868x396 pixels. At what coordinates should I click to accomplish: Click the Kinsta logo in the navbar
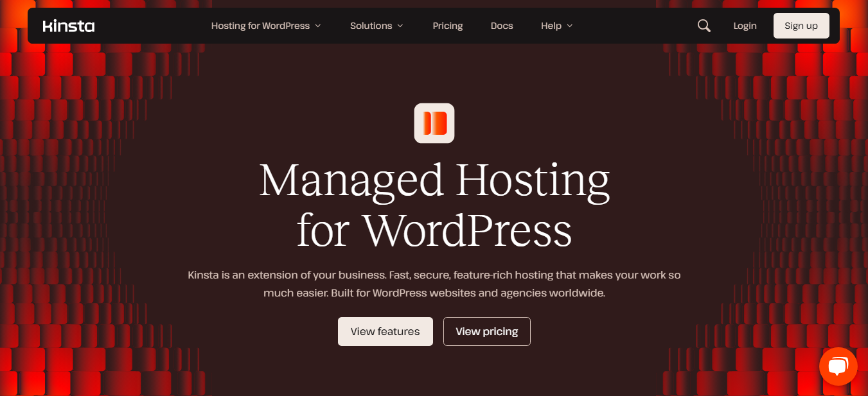click(x=69, y=26)
